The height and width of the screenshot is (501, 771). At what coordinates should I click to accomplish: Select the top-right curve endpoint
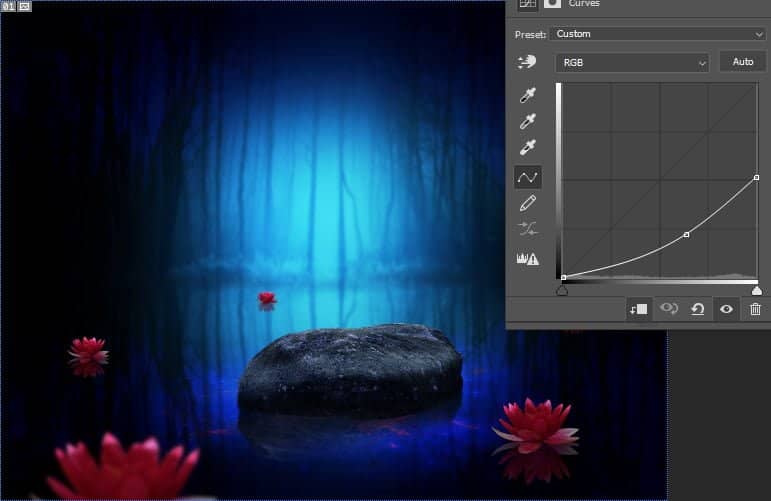[756, 177]
